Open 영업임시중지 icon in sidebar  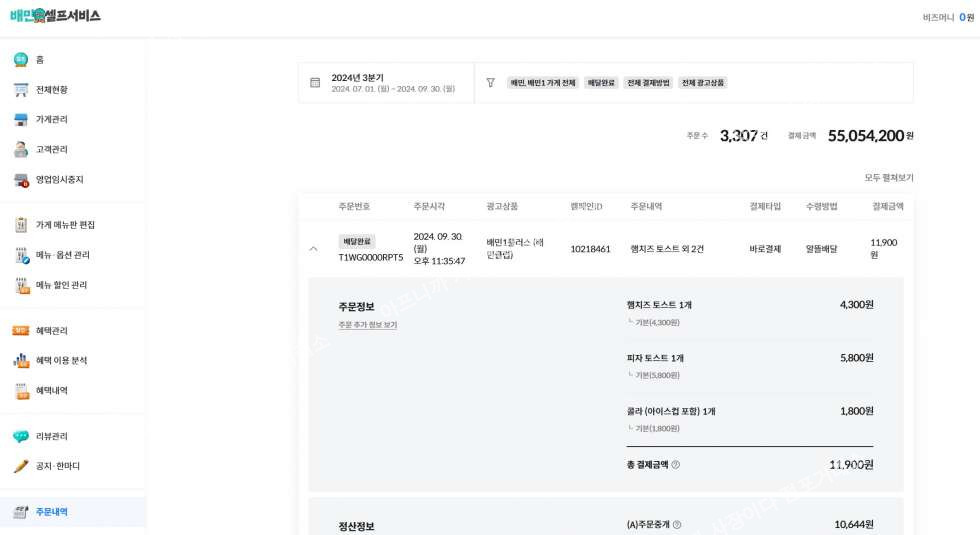tap(21, 180)
